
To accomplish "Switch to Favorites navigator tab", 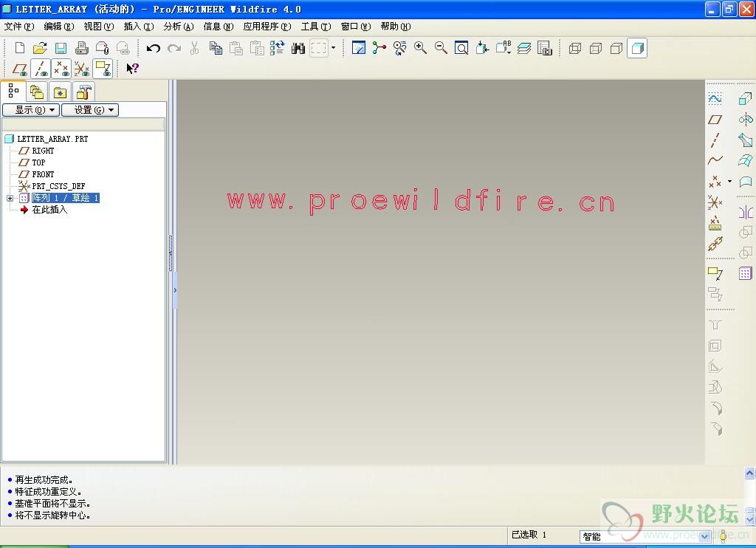I will (x=60, y=91).
